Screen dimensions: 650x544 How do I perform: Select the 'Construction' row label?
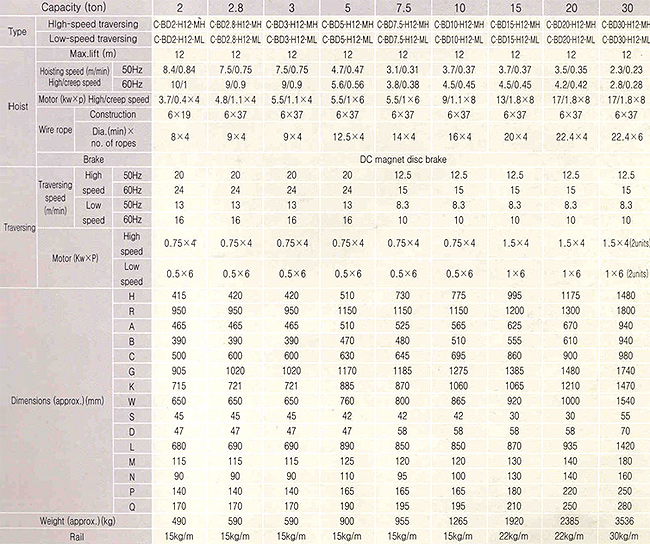[x=113, y=114]
